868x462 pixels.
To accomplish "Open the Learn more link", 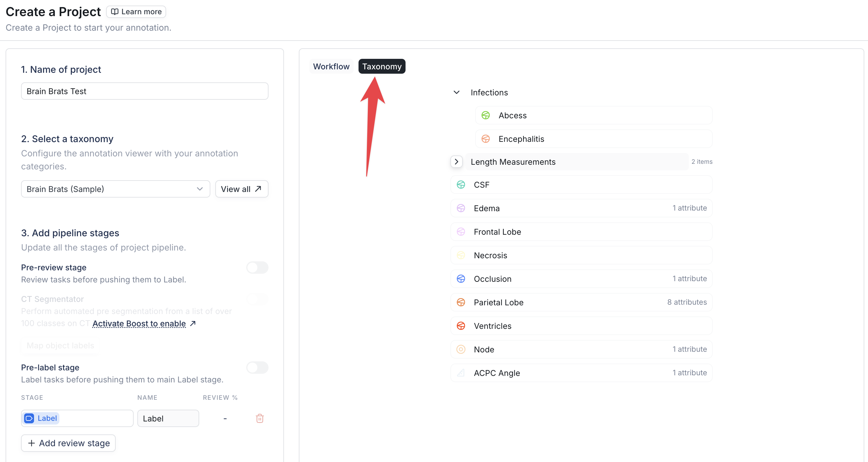I will 136,12.
